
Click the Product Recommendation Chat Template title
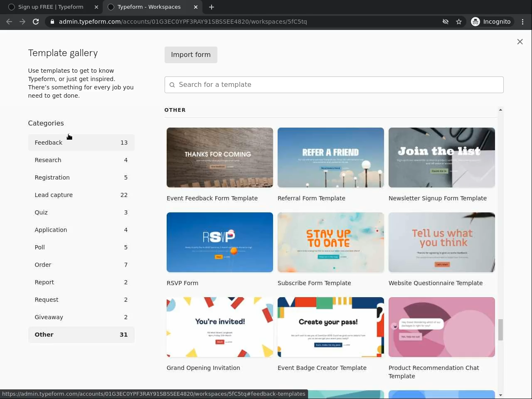[434, 372]
